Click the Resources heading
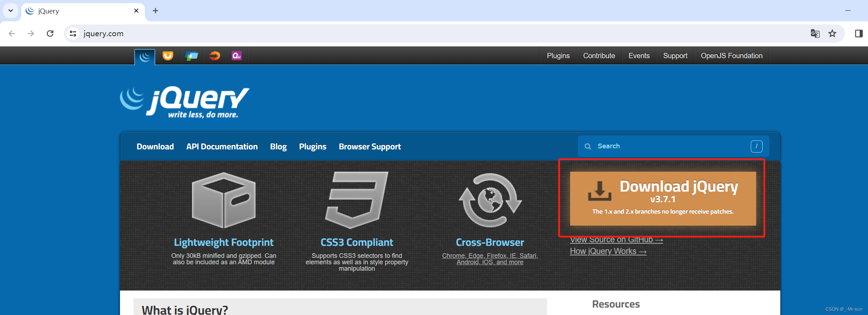 [x=616, y=304]
